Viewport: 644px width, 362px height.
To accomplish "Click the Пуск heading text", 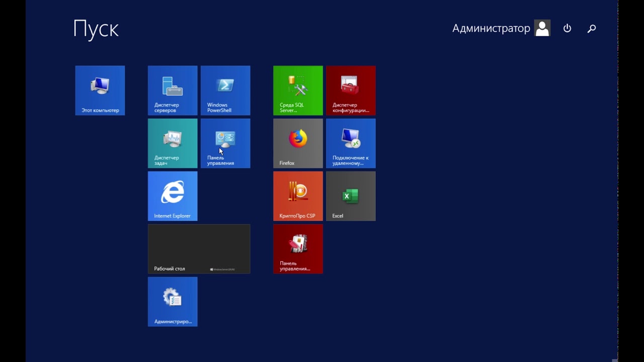I will point(96,29).
